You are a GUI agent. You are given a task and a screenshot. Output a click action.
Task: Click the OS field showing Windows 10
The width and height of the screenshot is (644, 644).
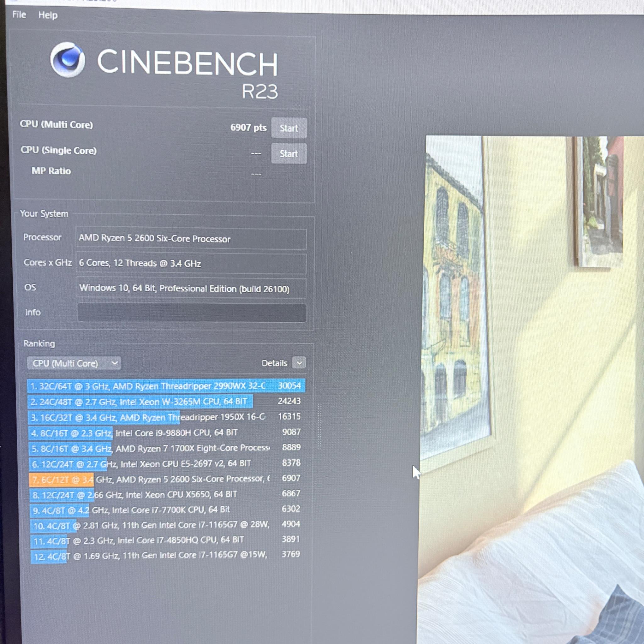pos(191,288)
